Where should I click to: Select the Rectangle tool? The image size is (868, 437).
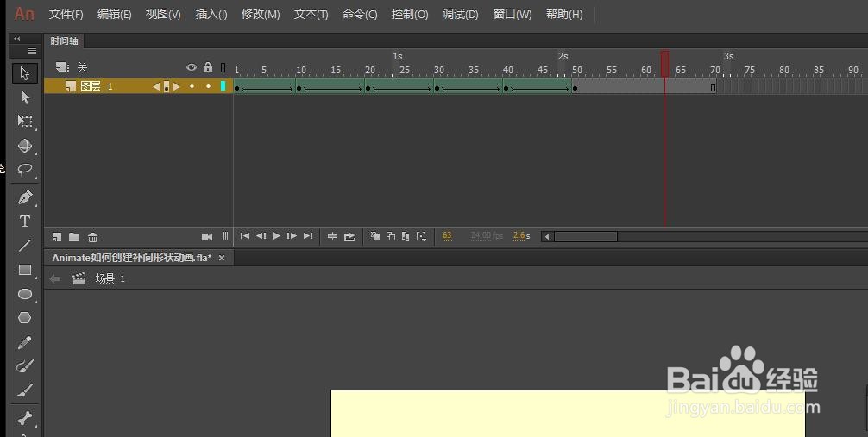(25, 270)
